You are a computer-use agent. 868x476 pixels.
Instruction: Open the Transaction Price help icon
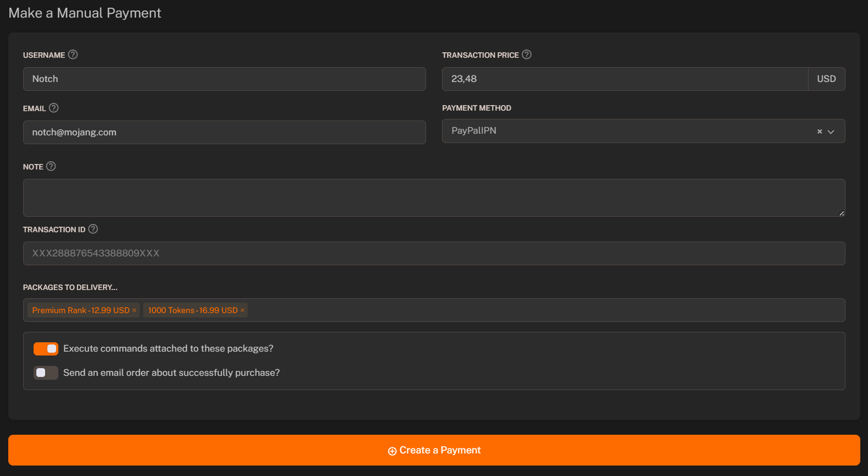coord(527,54)
